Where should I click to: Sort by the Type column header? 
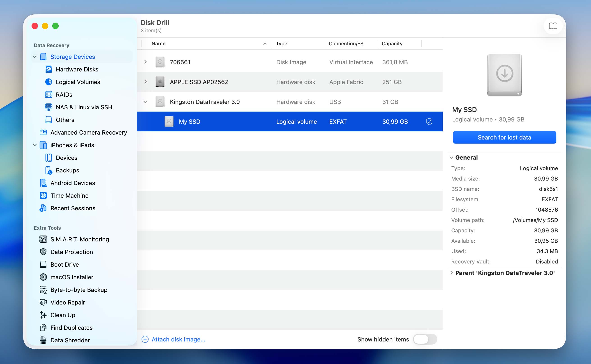coord(282,43)
